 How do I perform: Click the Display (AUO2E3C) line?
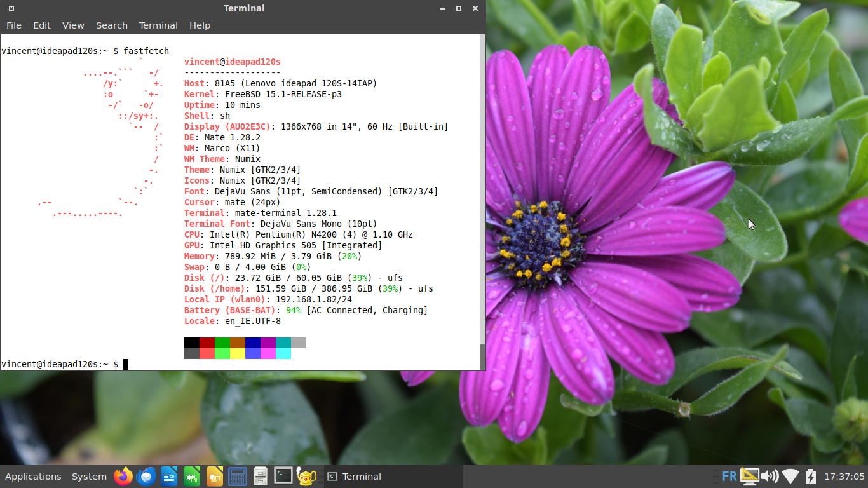tap(316, 126)
